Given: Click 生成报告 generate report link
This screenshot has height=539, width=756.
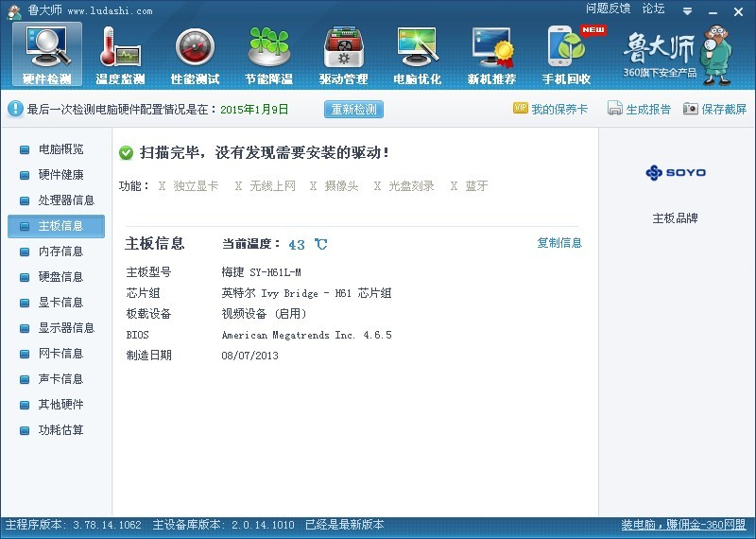Looking at the screenshot, I should [648, 109].
